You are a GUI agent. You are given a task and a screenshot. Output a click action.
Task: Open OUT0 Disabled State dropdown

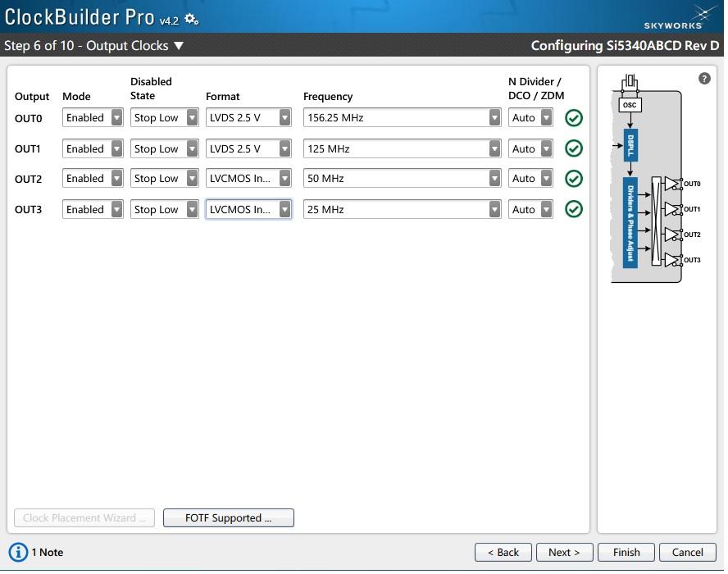pyautogui.click(x=164, y=117)
